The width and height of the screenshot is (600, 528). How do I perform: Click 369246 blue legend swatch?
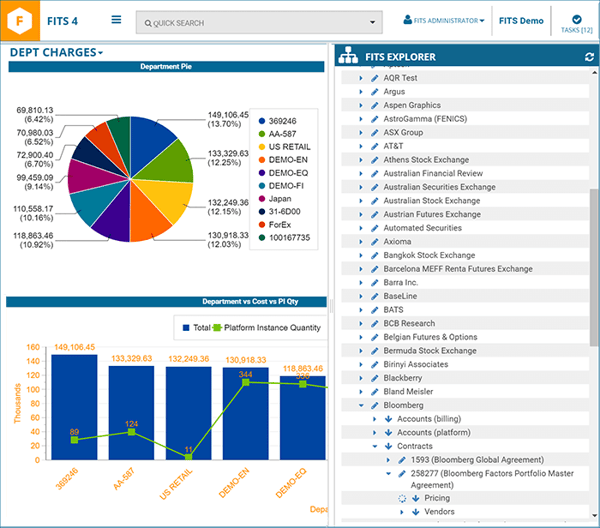262,121
